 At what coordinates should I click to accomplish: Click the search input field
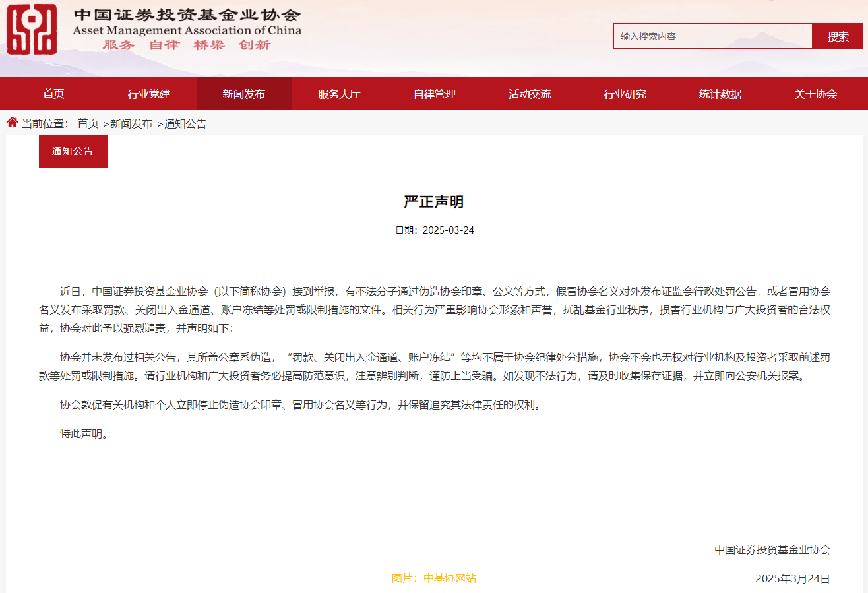click(x=712, y=36)
